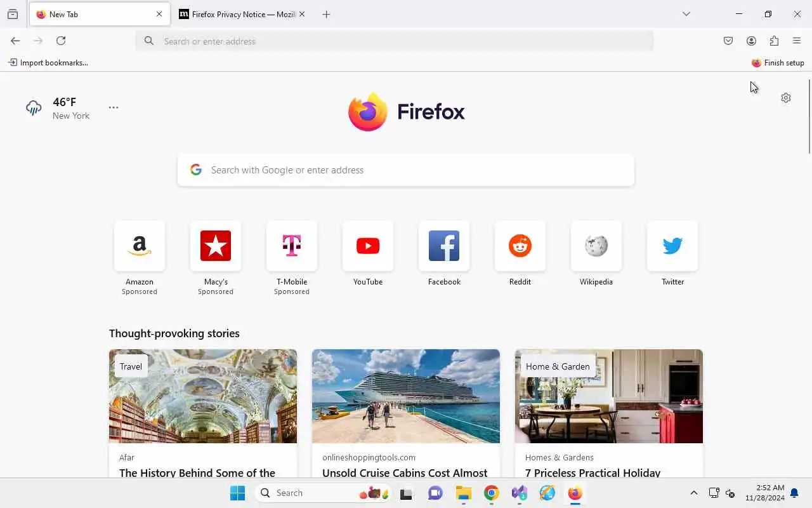This screenshot has width=812, height=508.
Task: Open the Afar library story thumbnail
Action: coord(203,396)
